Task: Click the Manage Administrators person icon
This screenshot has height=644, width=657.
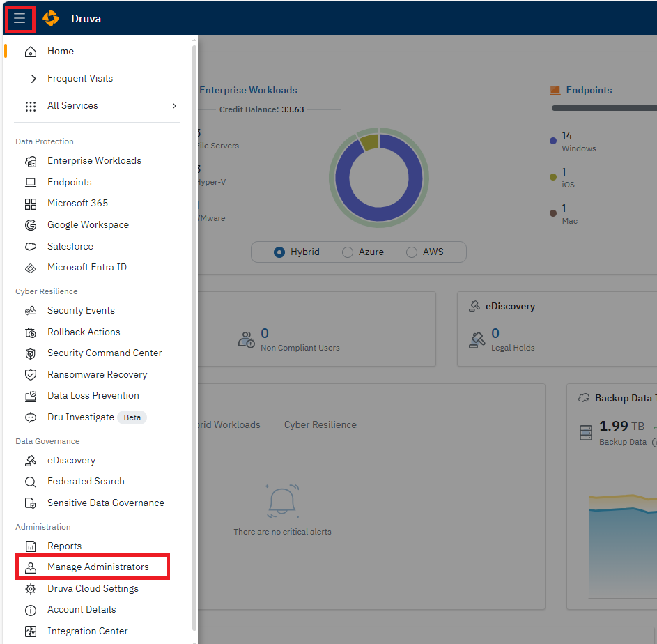Action: tap(31, 568)
